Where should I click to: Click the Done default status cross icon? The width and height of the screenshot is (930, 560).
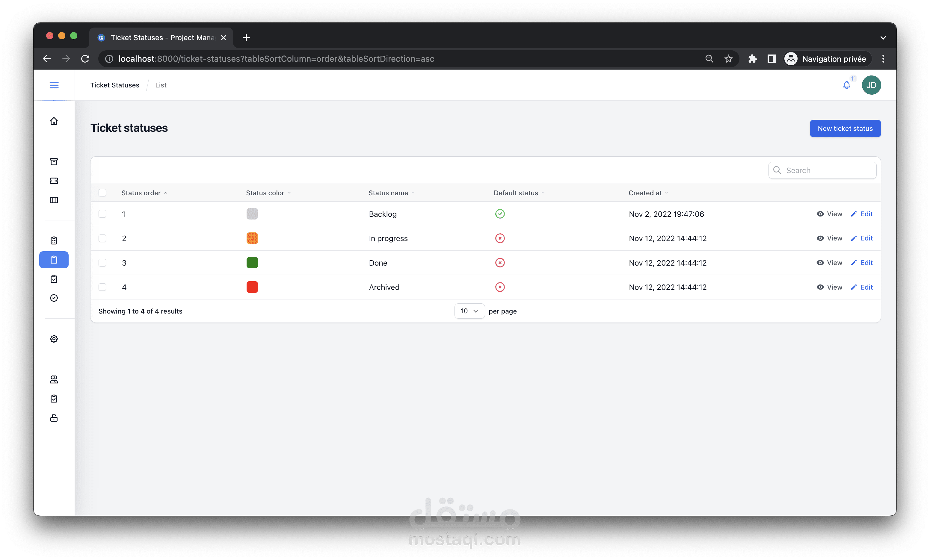click(500, 263)
